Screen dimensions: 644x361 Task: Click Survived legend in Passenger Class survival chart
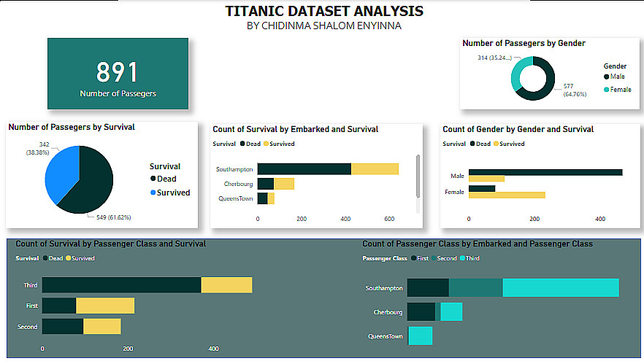click(80, 258)
